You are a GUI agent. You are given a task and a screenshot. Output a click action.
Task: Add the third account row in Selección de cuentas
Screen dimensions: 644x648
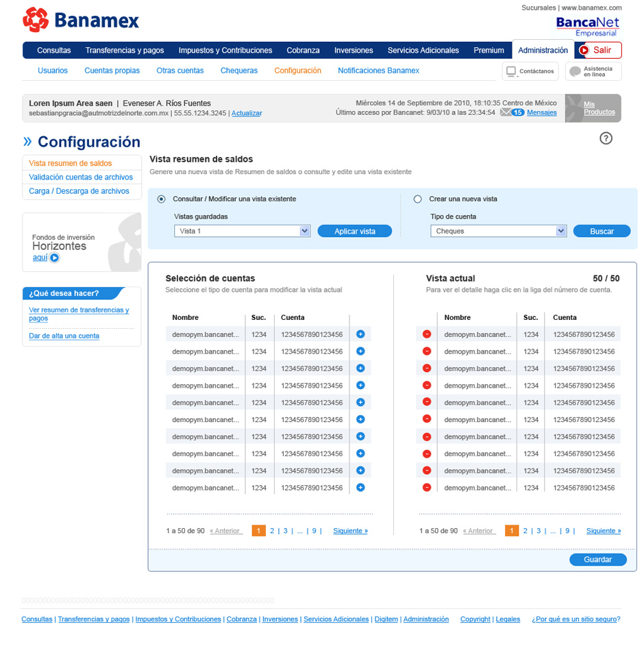360,369
